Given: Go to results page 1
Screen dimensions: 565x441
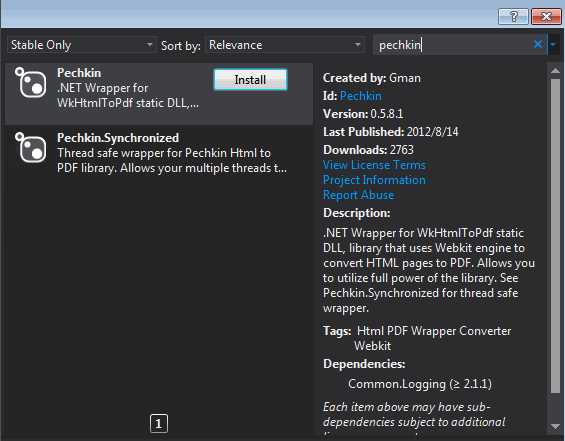Looking at the screenshot, I should point(159,424).
